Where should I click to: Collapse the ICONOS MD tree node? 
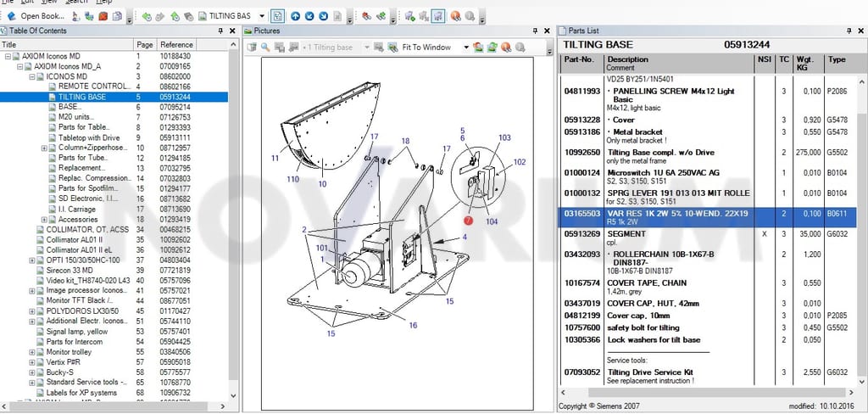[x=32, y=76]
